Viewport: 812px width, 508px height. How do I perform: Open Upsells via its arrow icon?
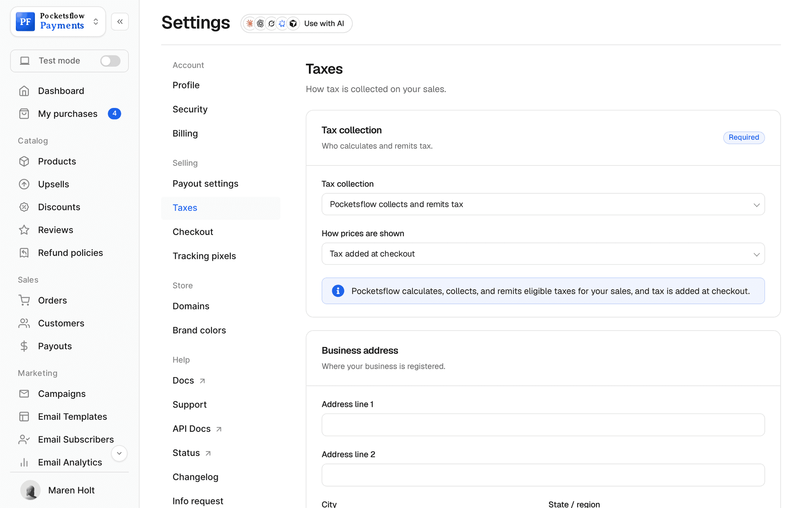click(24, 184)
